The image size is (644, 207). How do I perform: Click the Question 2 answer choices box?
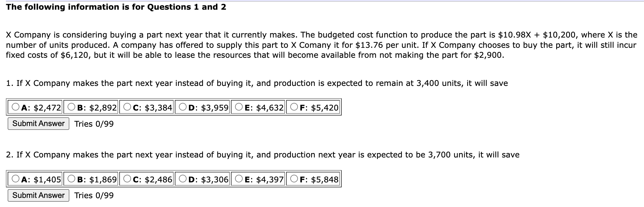click(x=173, y=178)
